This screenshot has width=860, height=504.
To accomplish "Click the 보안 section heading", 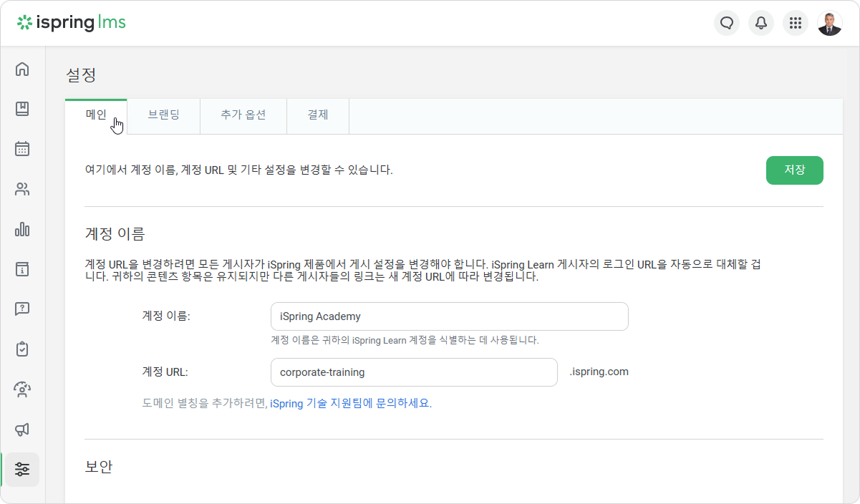I will coord(99,466).
